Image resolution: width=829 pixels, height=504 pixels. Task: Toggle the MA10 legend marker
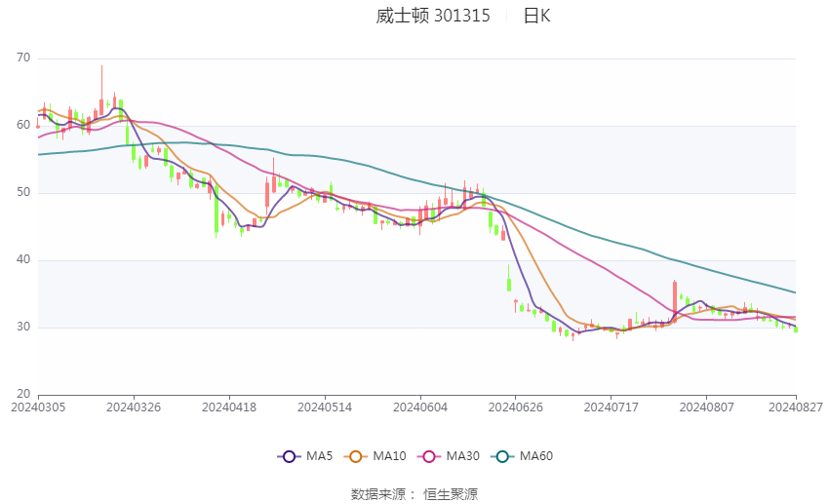click(355, 456)
